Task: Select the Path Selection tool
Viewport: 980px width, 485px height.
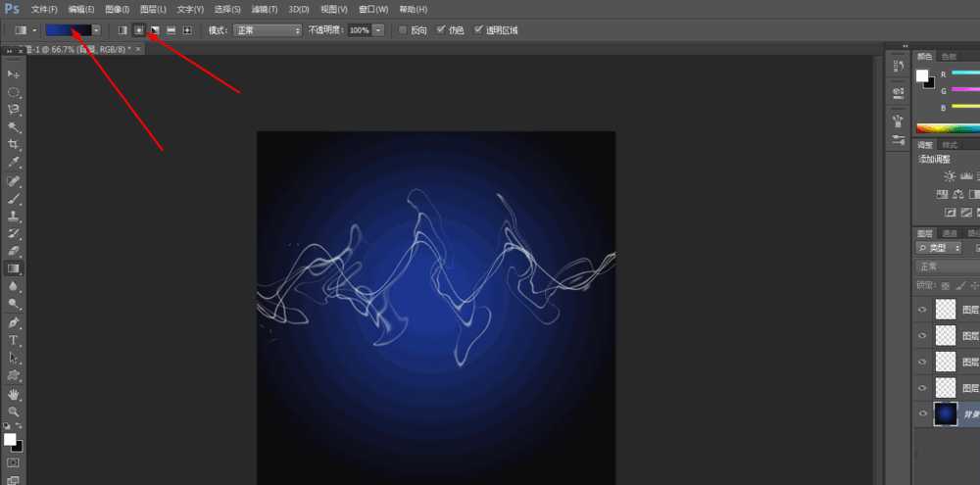Action: 13,359
